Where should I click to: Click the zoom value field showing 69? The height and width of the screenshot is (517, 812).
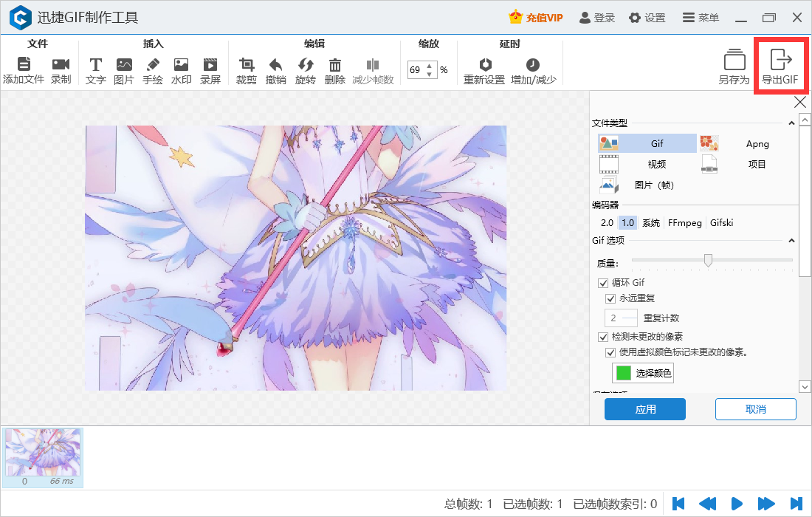416,70
